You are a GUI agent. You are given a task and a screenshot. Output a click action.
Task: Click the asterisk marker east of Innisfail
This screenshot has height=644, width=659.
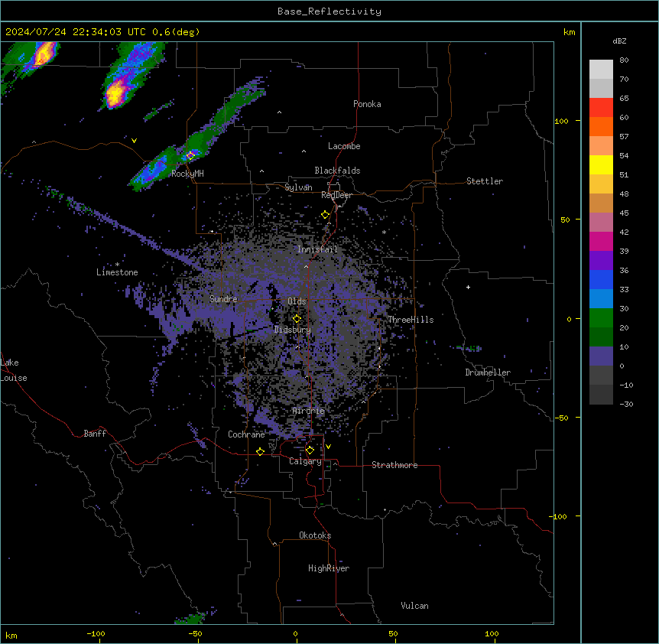tap(384, 232)
